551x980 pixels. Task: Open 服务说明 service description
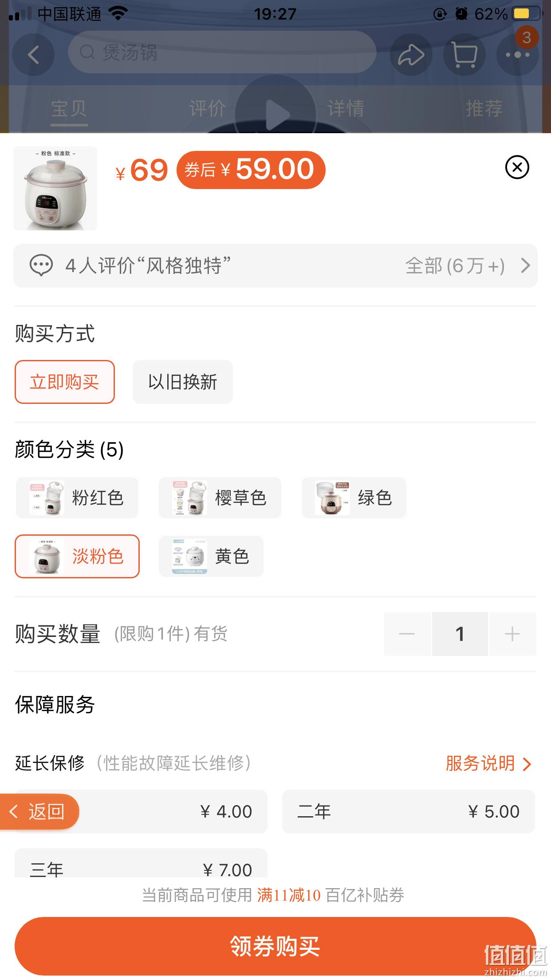point(488,763)
